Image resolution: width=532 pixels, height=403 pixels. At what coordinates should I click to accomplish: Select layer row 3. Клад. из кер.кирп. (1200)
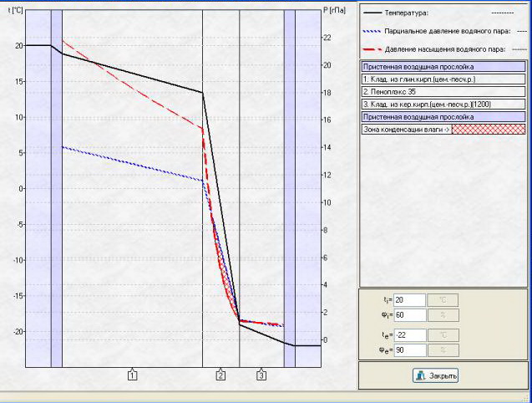443,105
